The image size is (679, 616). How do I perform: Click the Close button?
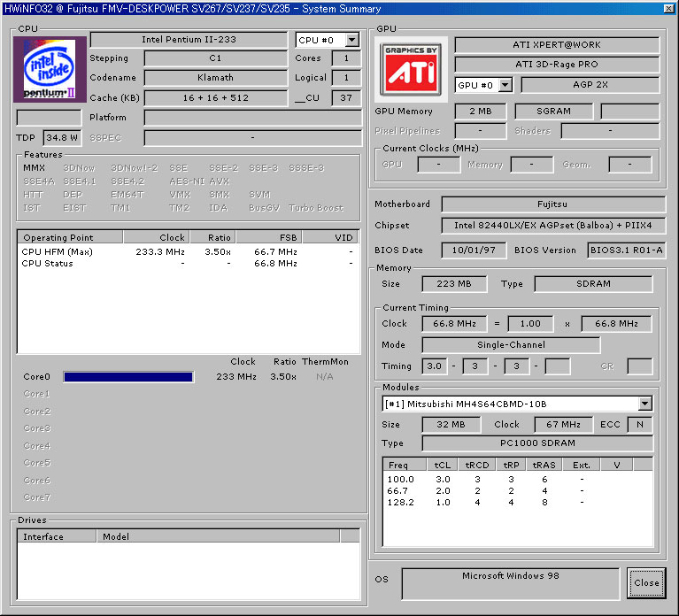(646, 582)
